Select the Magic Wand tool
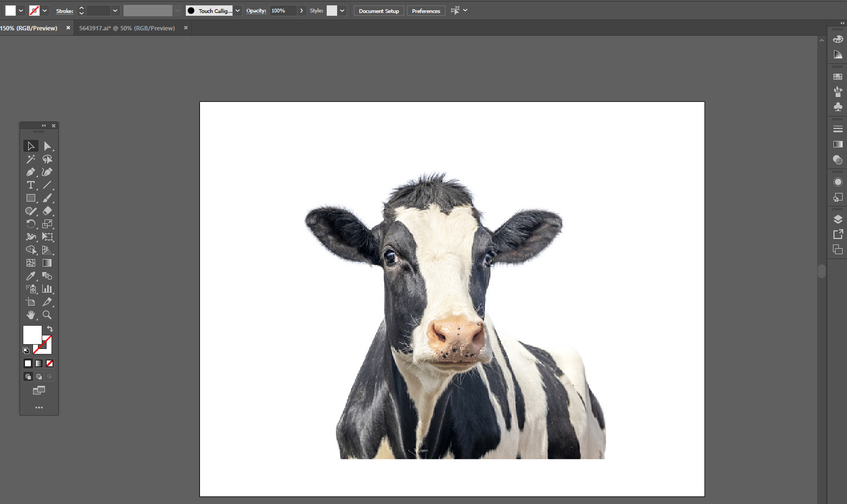 click(31, 159)
